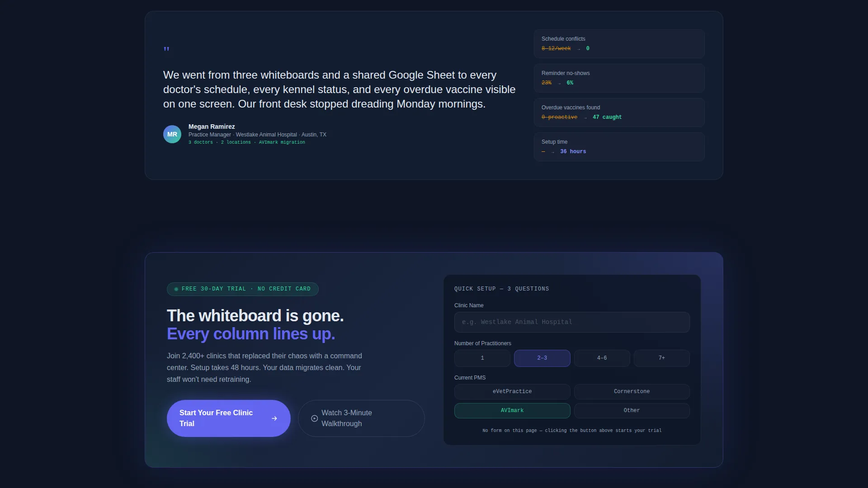Click the 'No form on this page' note
The width and height of the screenshot is (868, 488).
572,431
